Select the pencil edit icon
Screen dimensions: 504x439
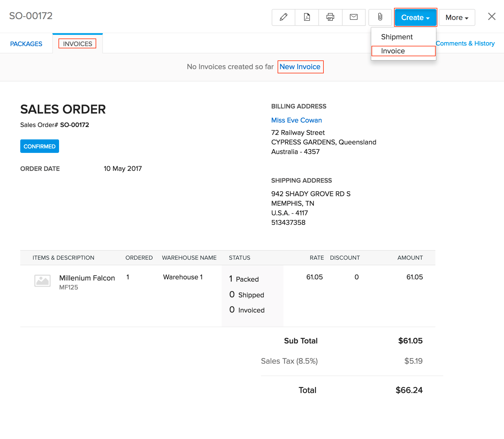point(283,17)
